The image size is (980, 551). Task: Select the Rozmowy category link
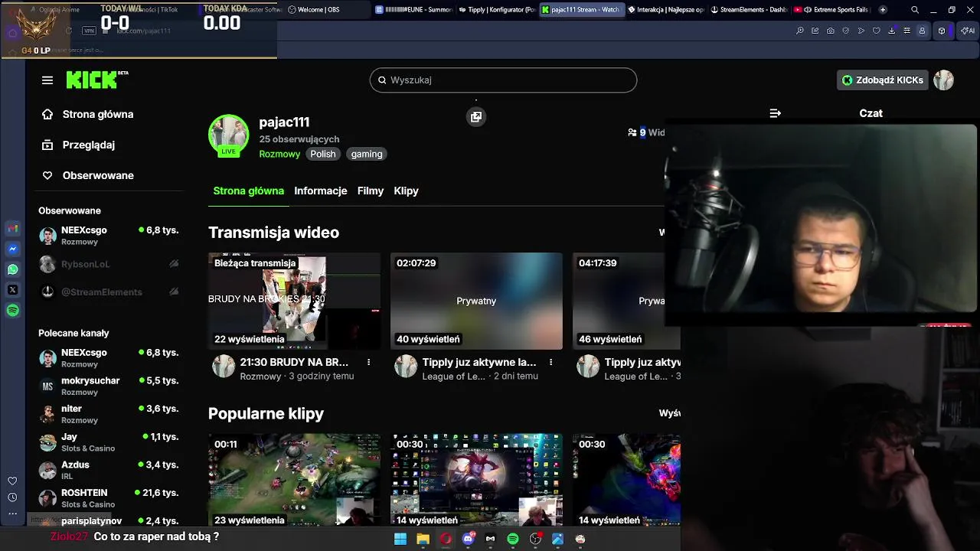click(x=279, y=154)
